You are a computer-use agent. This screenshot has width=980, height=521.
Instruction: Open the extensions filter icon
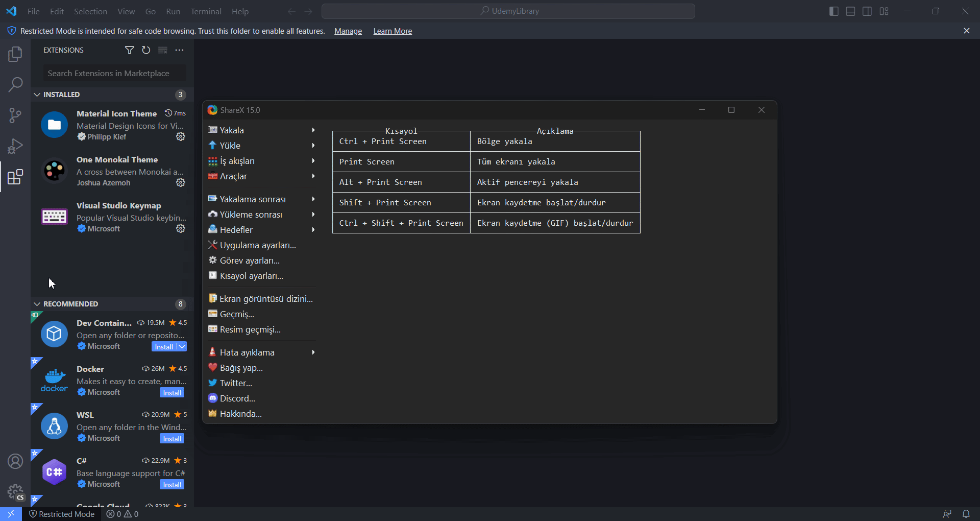[129, 50]
